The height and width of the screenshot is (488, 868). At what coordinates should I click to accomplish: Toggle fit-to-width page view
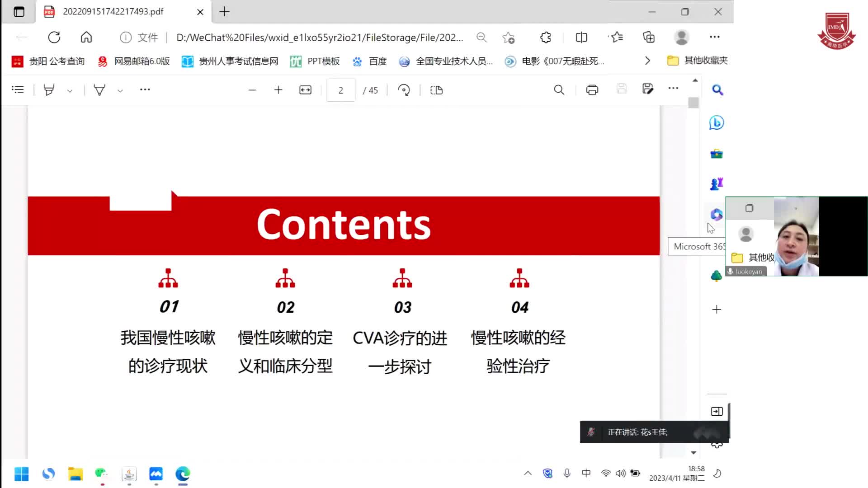[x=305, y=90]
